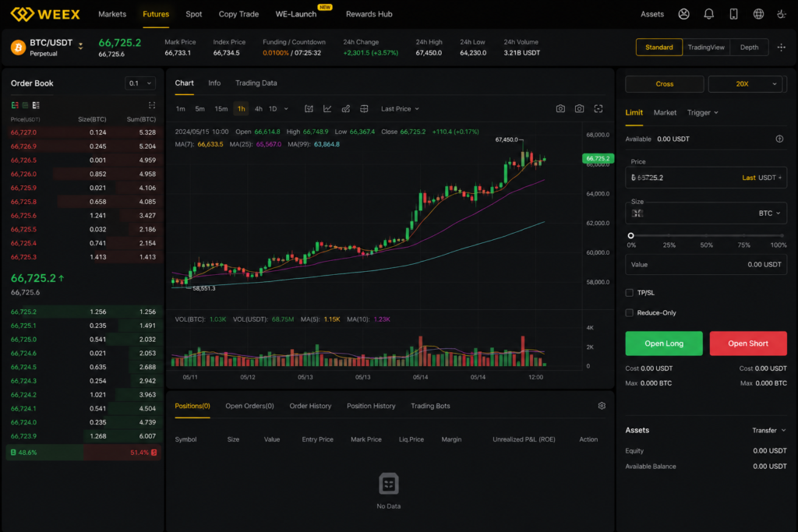Select the 15m timeframe
Image resolution: width=798 pixels, height=532 pixels.
pos(221,109)
